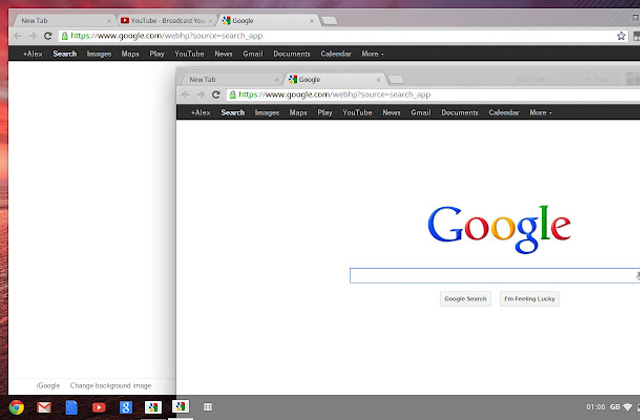Focus the Google search box
Screen dimensions: 640x420
pos(494,276)
